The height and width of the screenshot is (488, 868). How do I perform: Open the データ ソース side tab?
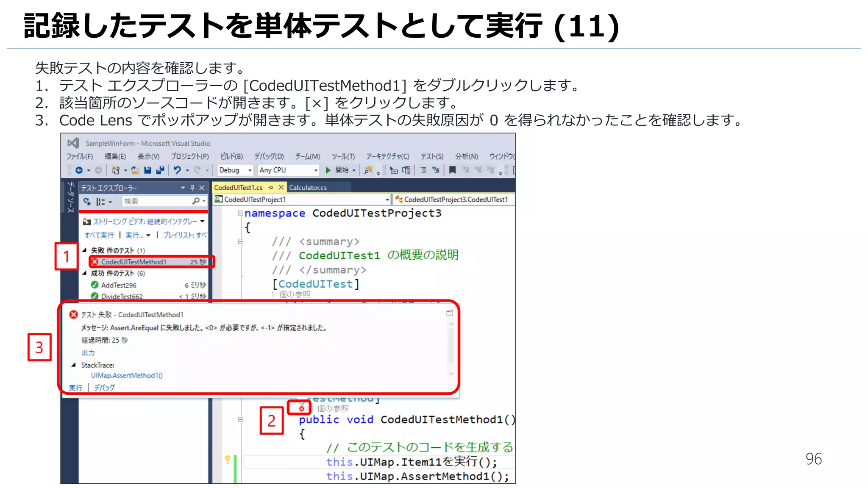pos(70,197)
